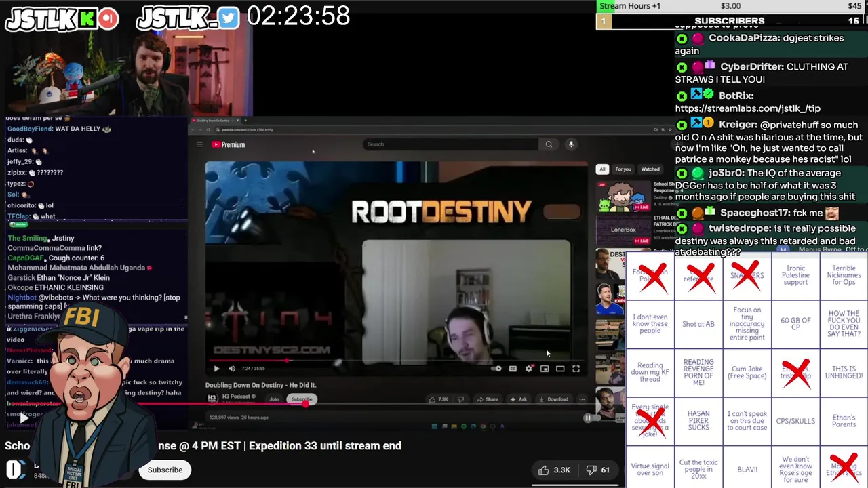The width and height of the screenshot is (868, 488).
Task: Select the All filter chip
Action: pyautogui.click(x=602, y=169)
